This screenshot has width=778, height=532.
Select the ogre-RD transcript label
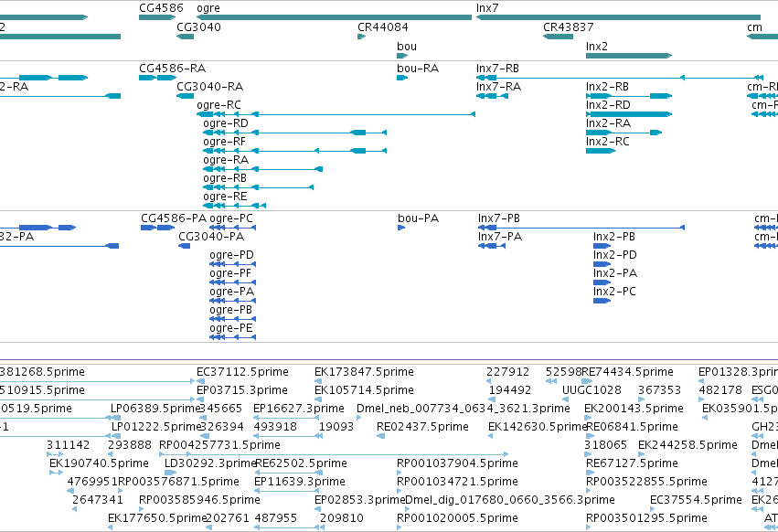(x=226, y=123)
